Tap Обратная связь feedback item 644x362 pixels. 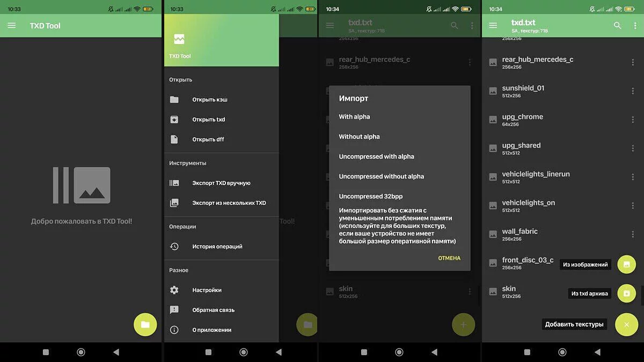pos(213,310)
